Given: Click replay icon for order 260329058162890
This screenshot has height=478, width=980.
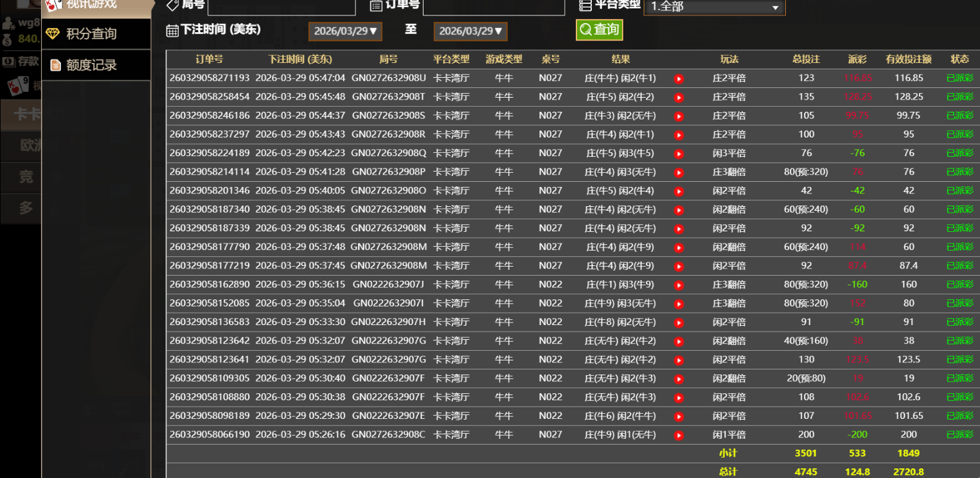Looking at the screenshot, I should click(x=679, y=285).
